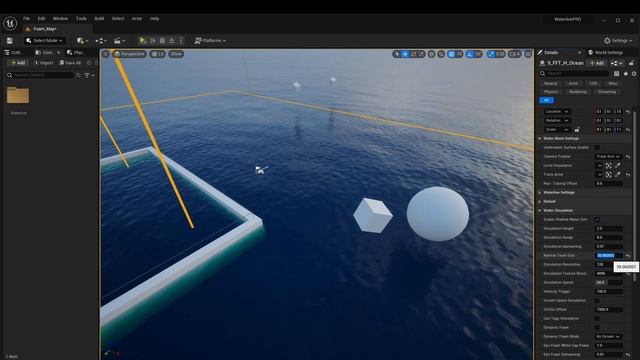Click the Unreal Engine logo icon
The height and width of the screenshot is (360, 640).
pyautogui.click(x=10, y=23)
